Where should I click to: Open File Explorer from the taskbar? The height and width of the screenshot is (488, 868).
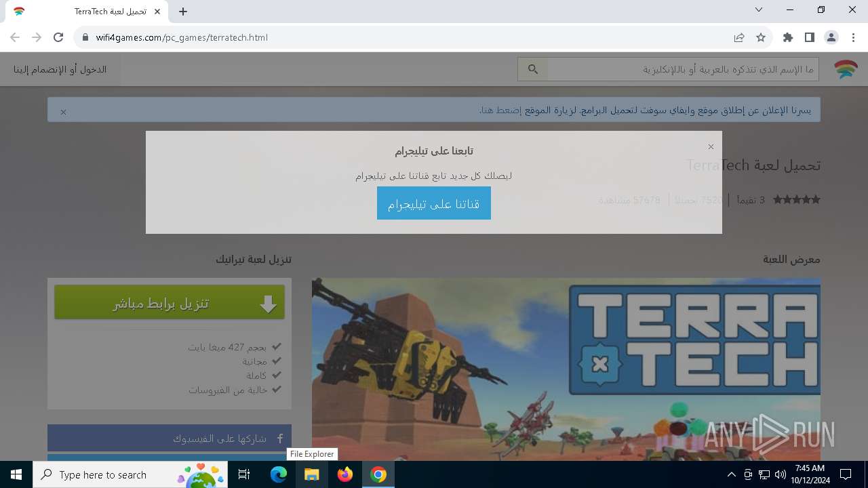[312, 474]
